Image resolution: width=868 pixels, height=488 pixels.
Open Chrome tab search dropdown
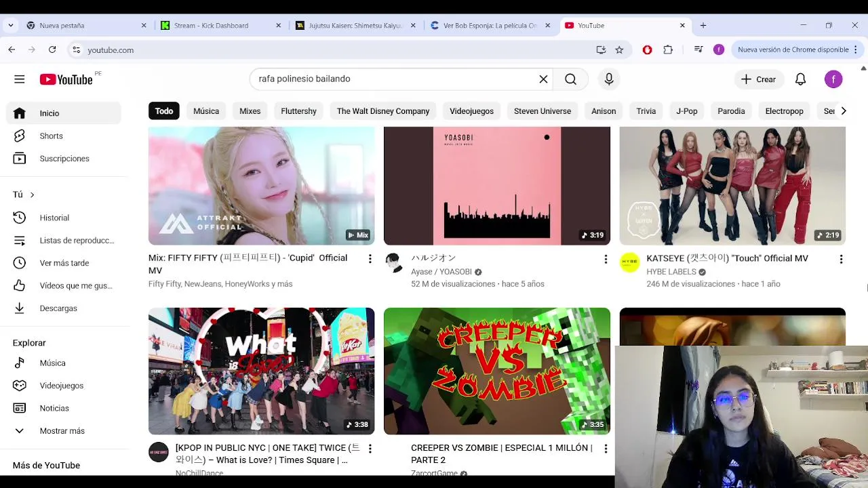point(10,25)
